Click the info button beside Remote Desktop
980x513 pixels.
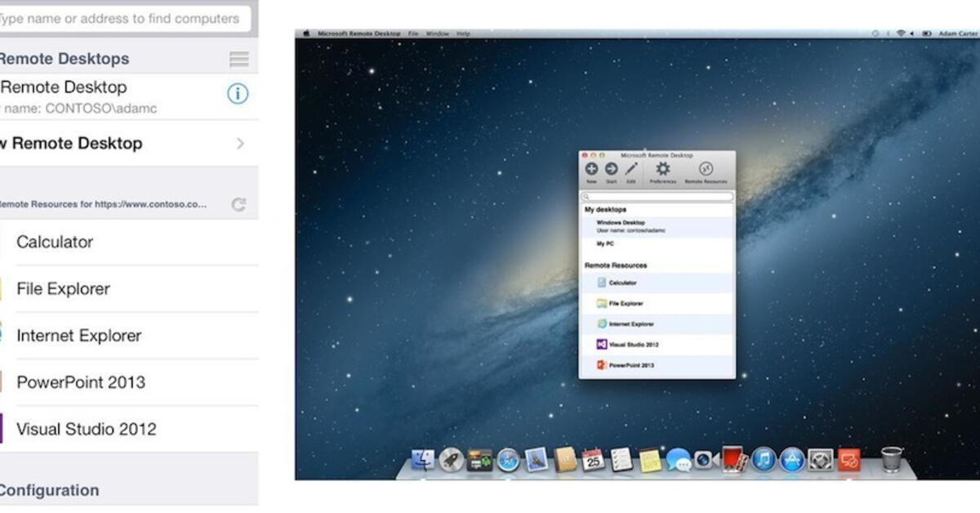(237, 94)
